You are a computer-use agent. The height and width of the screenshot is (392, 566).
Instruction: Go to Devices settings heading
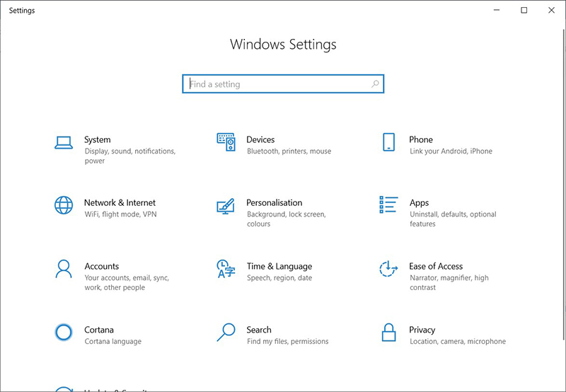coord(260,139)
